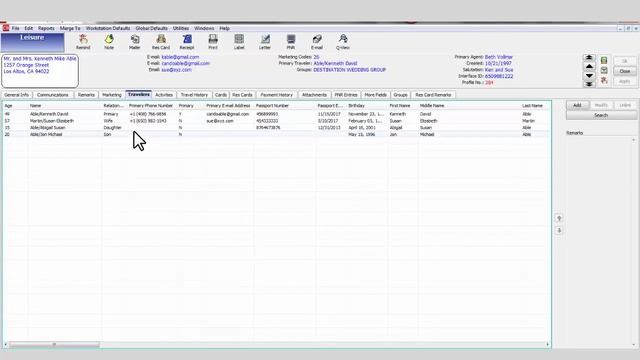Open the Merge To menu
This screenshot has height=360, width=640.
70,28
